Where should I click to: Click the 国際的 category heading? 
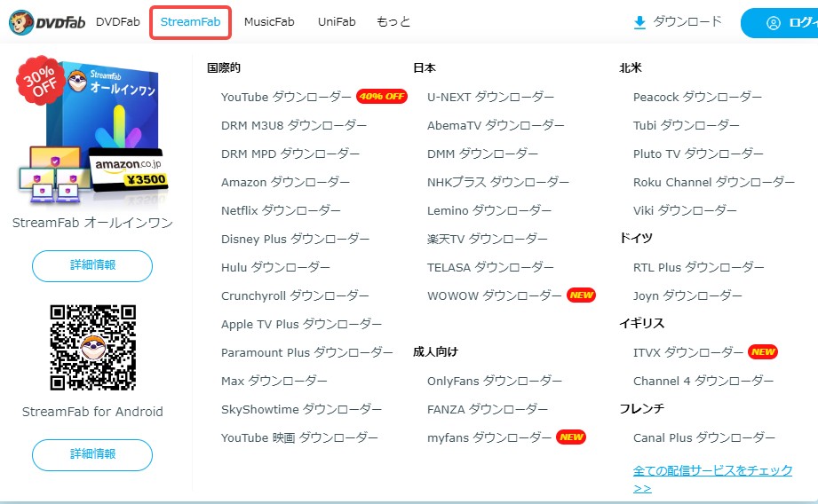tap(224, 67)
